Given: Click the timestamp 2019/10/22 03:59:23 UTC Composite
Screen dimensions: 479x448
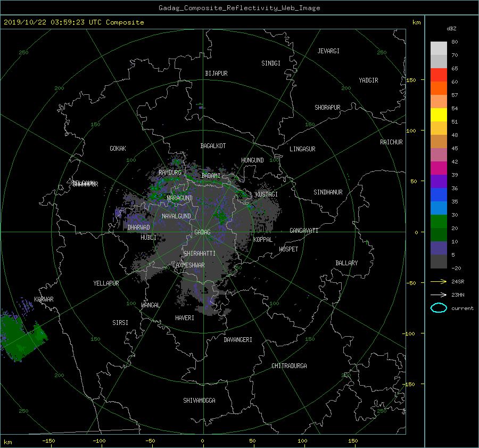Looking at the screenshot, I should tap(73, 22).
